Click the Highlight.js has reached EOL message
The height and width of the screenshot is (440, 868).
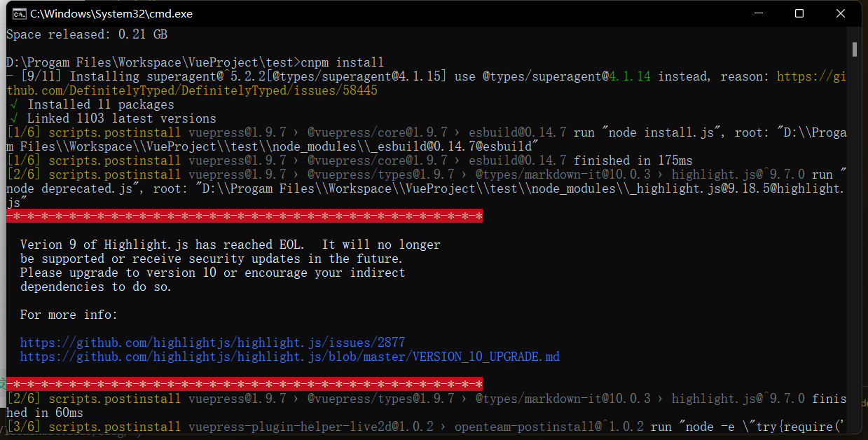[230, 245]
